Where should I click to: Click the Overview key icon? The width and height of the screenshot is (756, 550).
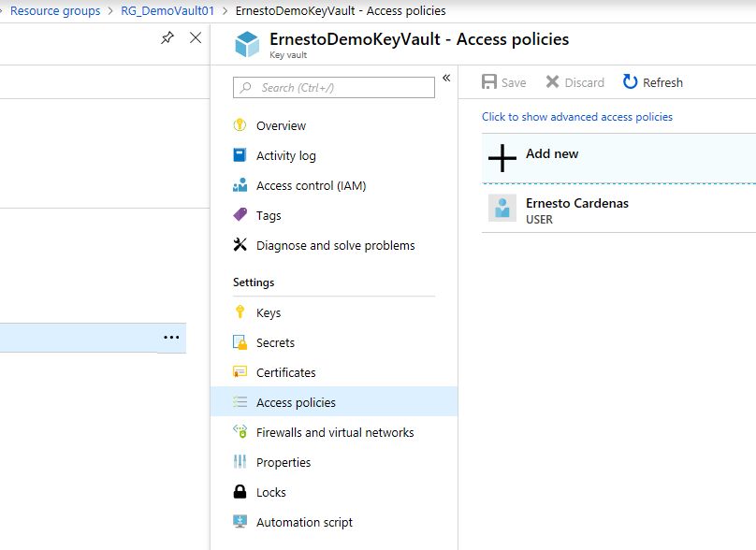pos(240,125)
